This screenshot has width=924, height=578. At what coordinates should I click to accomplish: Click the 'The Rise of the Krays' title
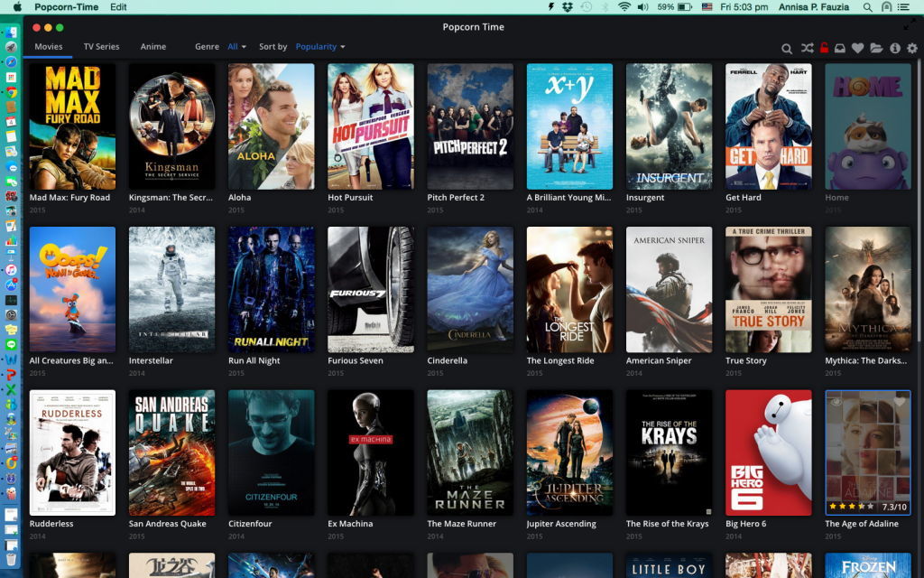pyautogui.click(x=667, y=524)
